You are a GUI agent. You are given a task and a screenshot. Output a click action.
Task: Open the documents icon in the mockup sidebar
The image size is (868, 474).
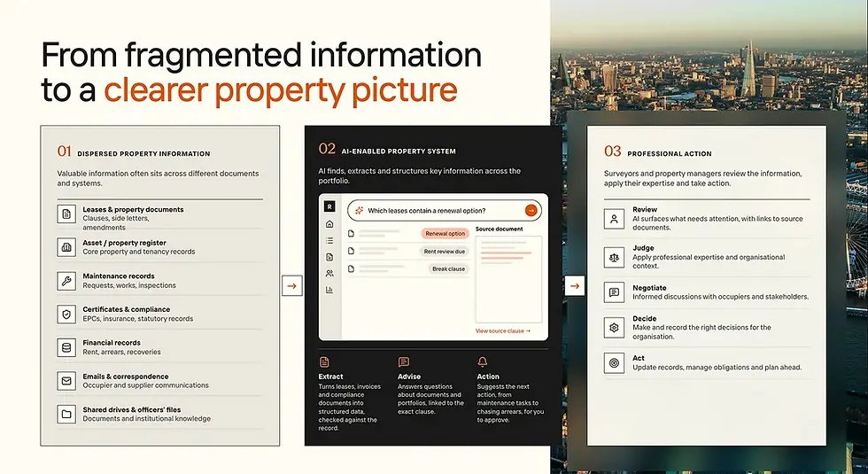329,257
